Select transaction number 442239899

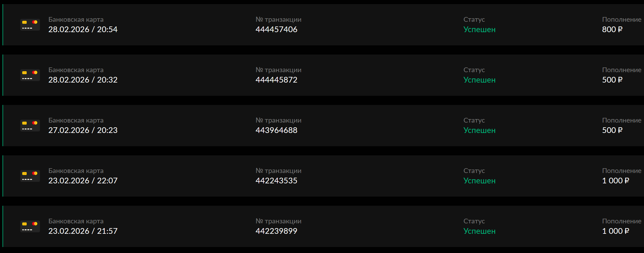coord(276,231)
